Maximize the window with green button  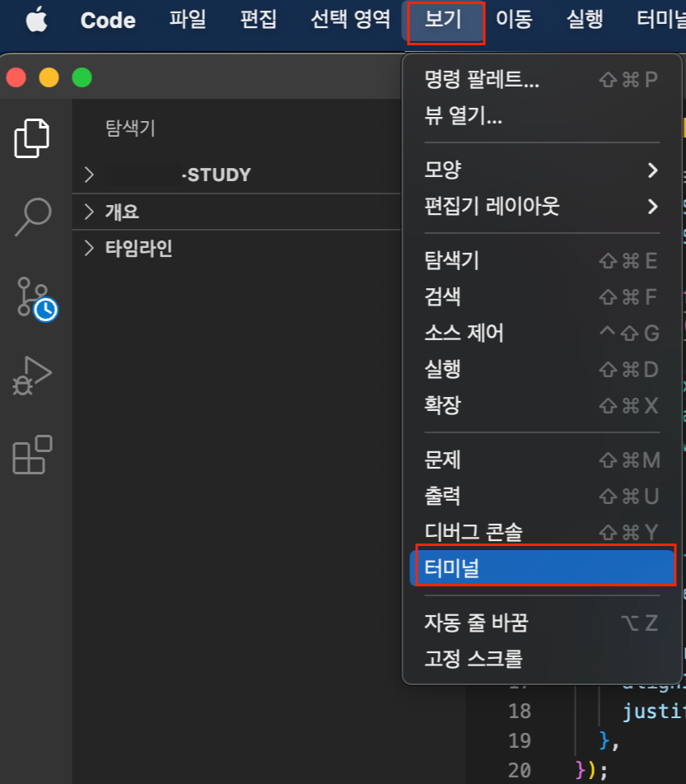[x=82, y=77]
